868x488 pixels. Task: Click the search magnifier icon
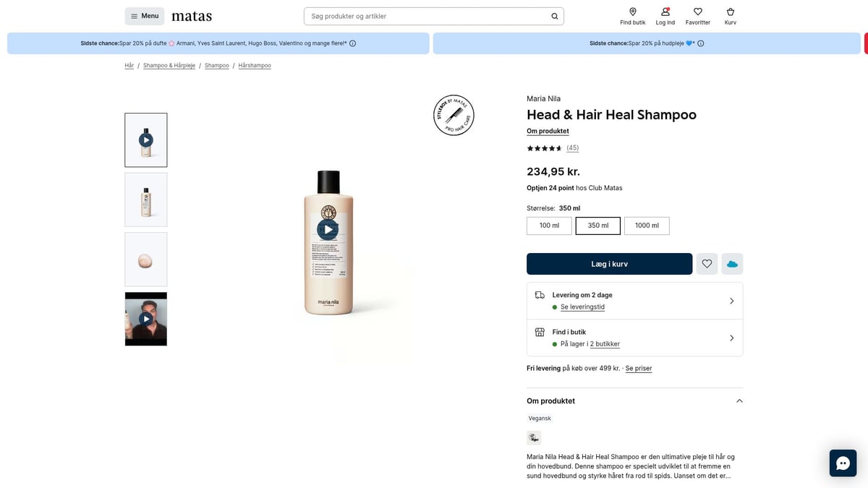(554, 15)
